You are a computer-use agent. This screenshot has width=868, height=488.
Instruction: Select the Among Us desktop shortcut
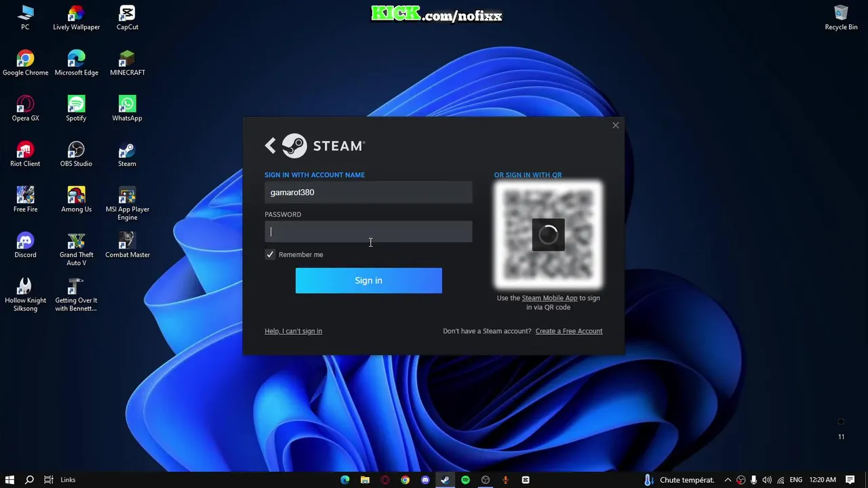tap(76, 199)
